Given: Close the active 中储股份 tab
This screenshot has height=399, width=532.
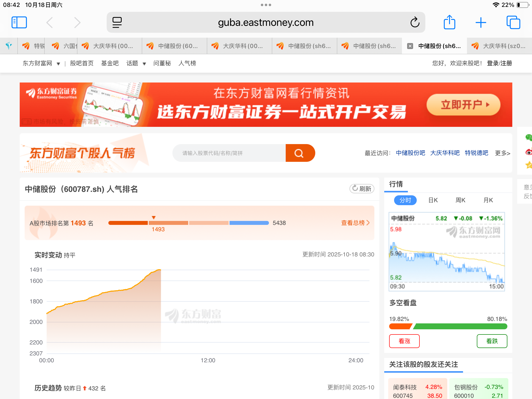Looking at the screenshot, I should point(410,46).
